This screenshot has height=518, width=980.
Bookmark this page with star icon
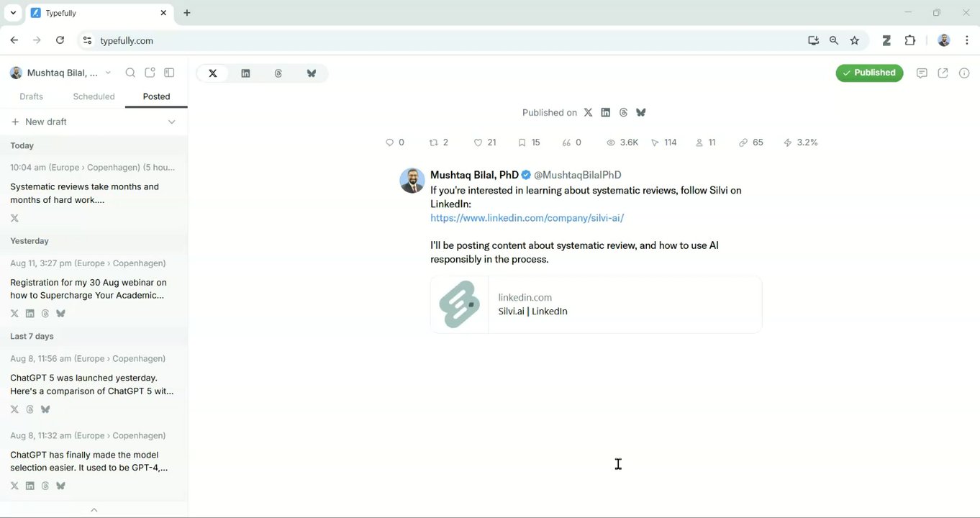tap(855, 41)
